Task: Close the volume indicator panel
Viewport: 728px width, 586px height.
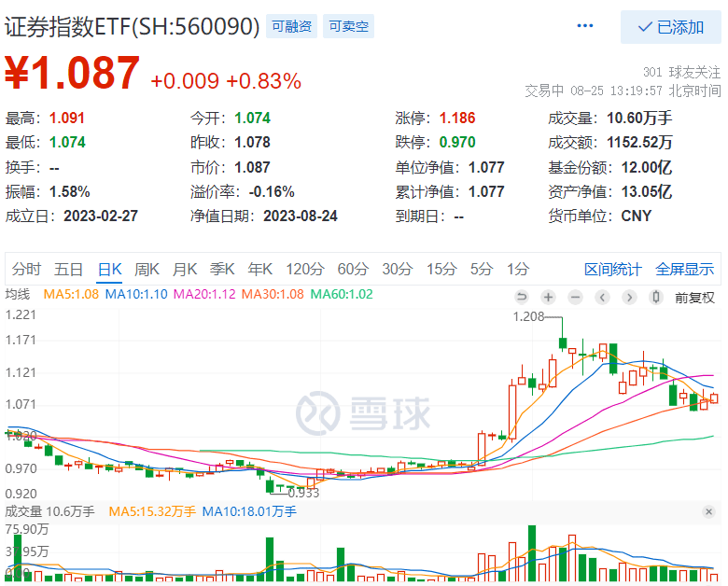Action: [708, 511]
